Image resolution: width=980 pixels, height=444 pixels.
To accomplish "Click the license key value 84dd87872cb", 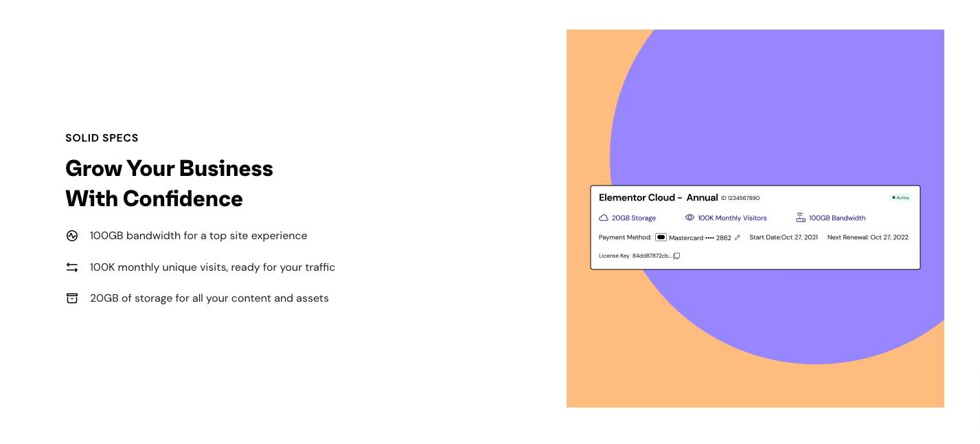I will [652, 256].
